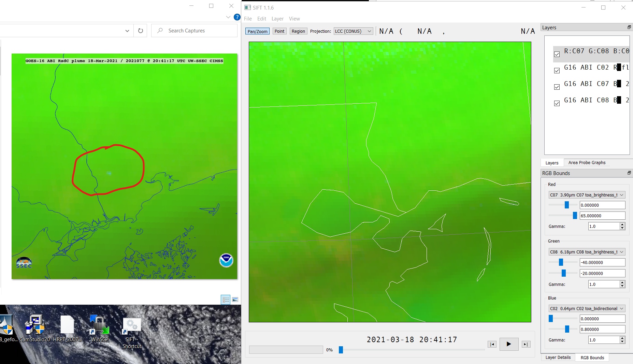Jump to the first time step
Viewport: 633px width, 364px height.
coord(492,344)
